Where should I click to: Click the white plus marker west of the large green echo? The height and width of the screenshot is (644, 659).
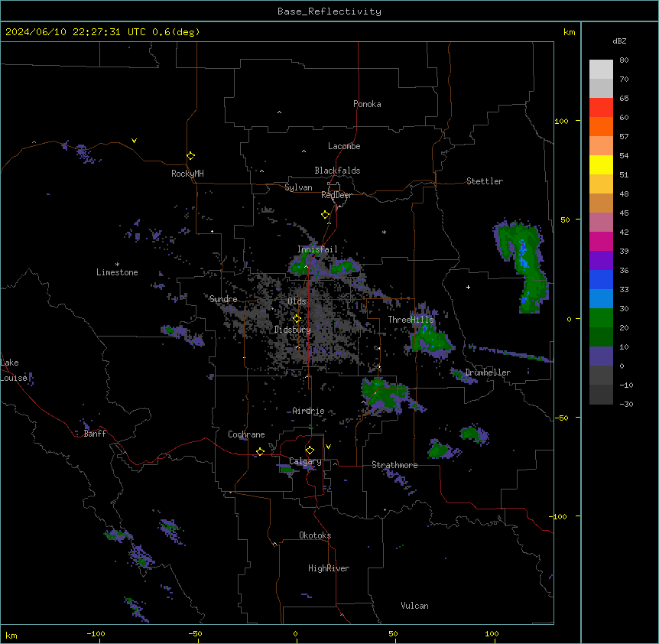(x=468, y=287)
